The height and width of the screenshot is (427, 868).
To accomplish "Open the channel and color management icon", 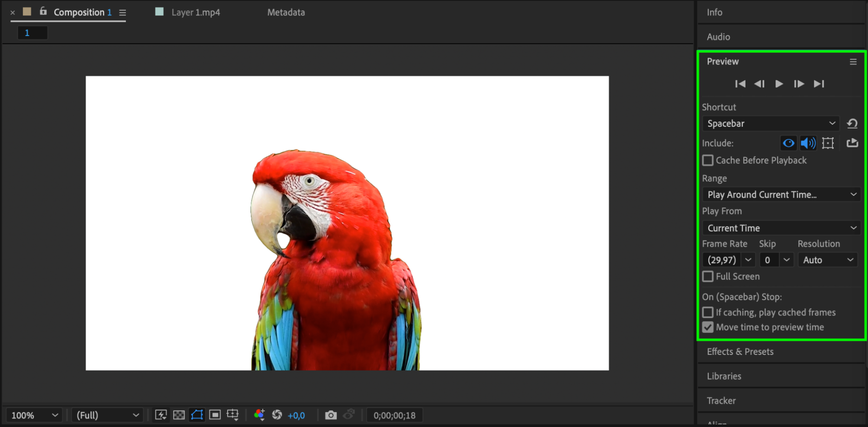I will click(259, 415).
